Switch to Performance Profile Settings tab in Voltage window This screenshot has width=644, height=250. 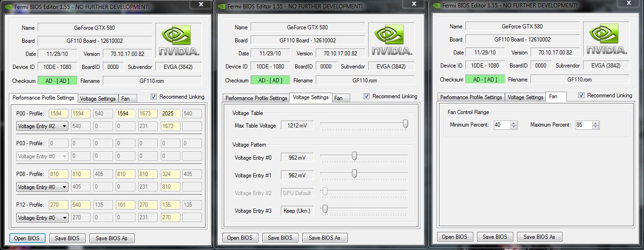click(256, 98)
